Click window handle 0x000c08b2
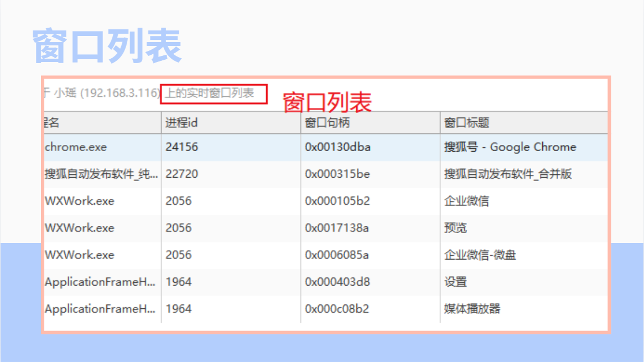This screenshot has height=362, width=644. click(x=337, y=309)
